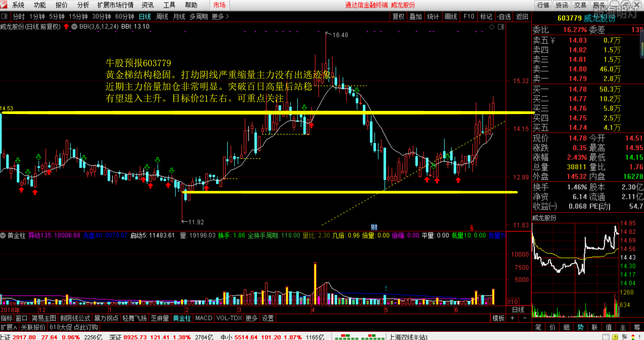Viewport: 644px width, 340px height.
Task: Click the 黄金柱 indicator settings circle icon
Action: [x=3, y=235]
